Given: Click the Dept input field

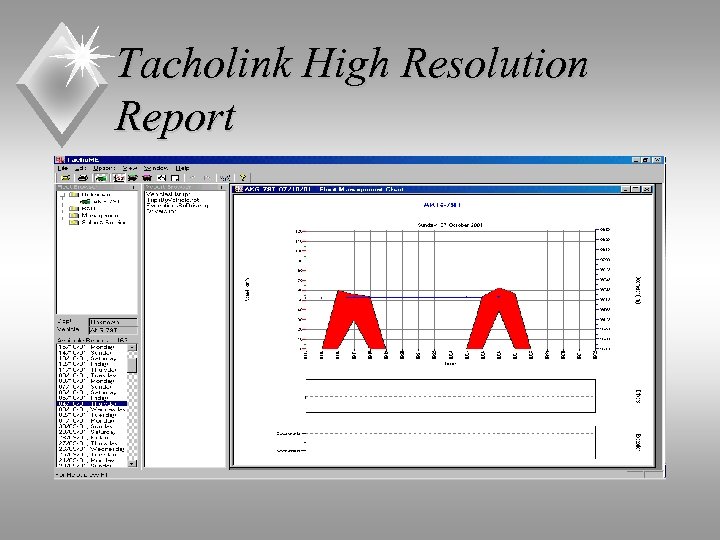Looking at the screenshot, I should (113, 322).
